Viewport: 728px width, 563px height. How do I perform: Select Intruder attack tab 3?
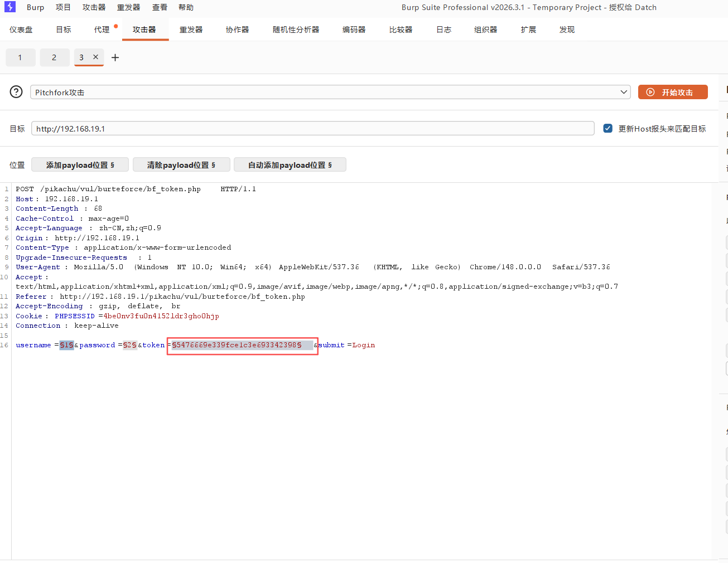[81, 57]
